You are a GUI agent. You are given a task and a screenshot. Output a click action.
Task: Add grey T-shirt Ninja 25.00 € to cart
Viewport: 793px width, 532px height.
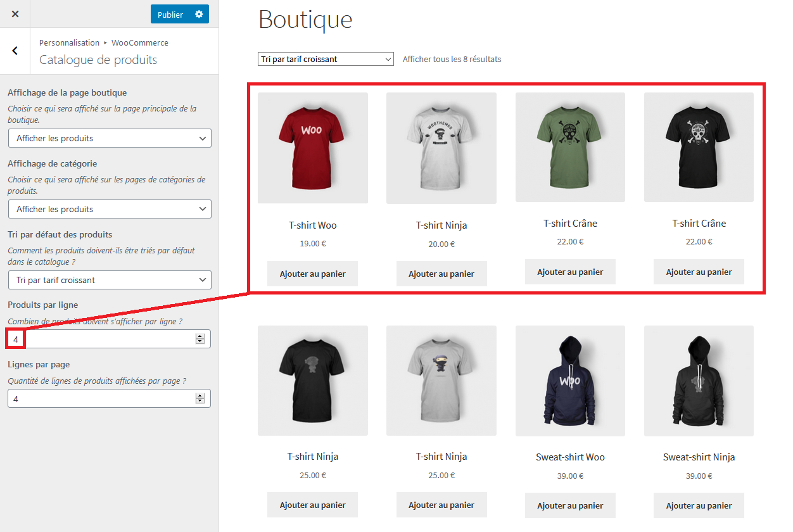[x=441, y=505]
